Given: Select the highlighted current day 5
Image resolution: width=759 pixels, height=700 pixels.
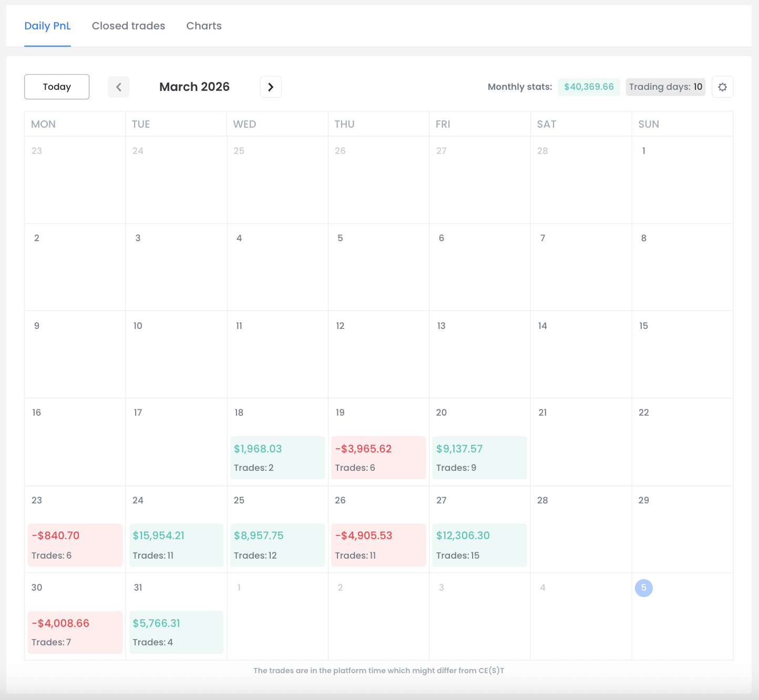Looking at the screenshot, I should pyautogui.click(x=643, y=588).
